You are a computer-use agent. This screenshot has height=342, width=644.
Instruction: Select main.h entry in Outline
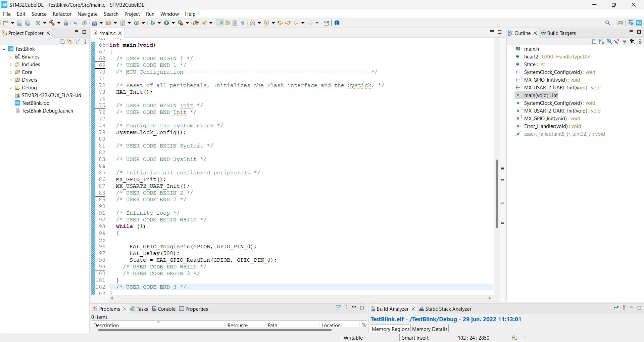(x=527, y=49)
